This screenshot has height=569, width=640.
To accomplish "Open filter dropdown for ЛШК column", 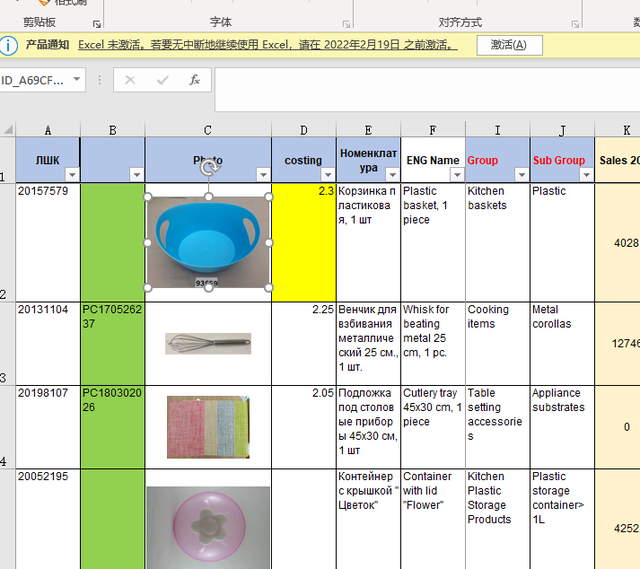I will 72,175.
